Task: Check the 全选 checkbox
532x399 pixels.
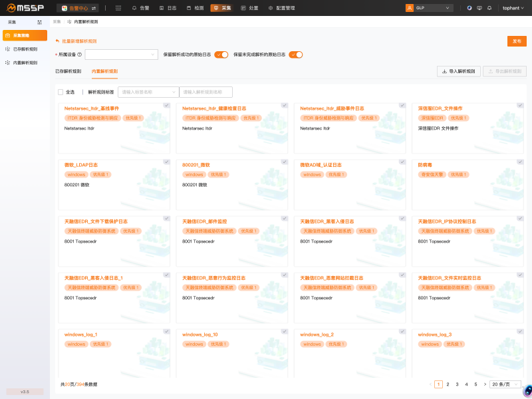Action: 61,92
